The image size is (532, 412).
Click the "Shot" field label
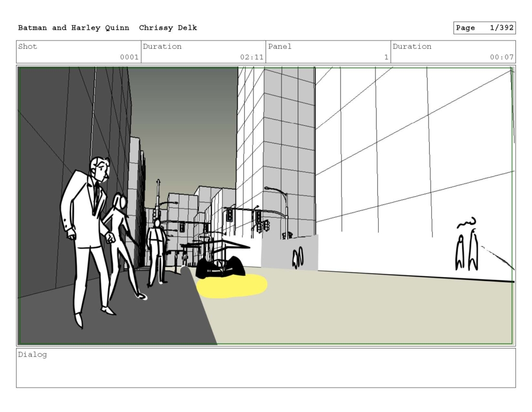(x=28, y=46)
